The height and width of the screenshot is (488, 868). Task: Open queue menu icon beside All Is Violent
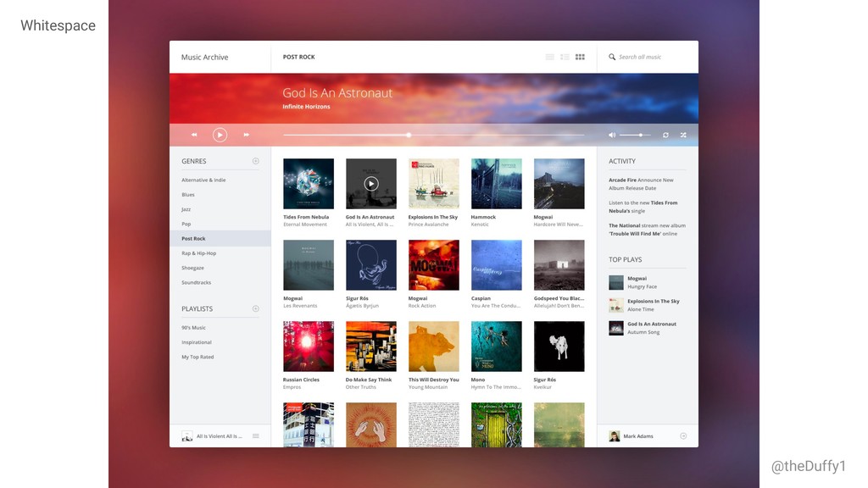pyautogui.click(x=256, y=436)
